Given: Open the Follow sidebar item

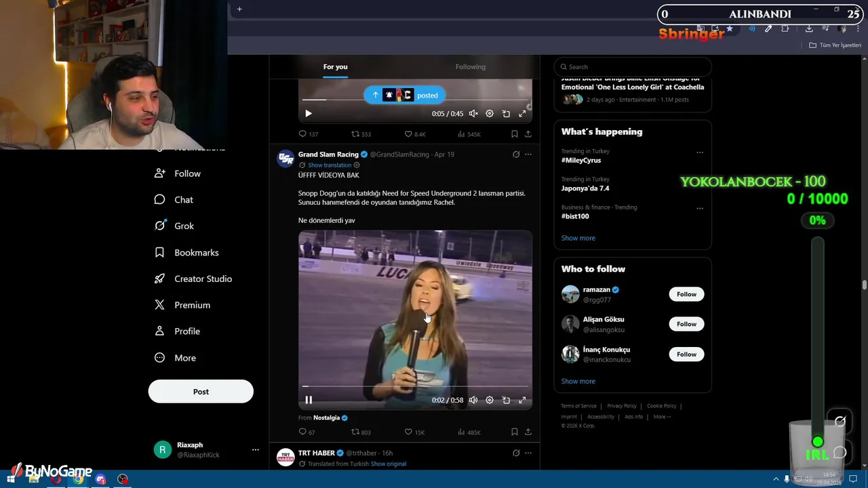Looking at the screenshot, I should pyautogui.click(x=178, y=174).
